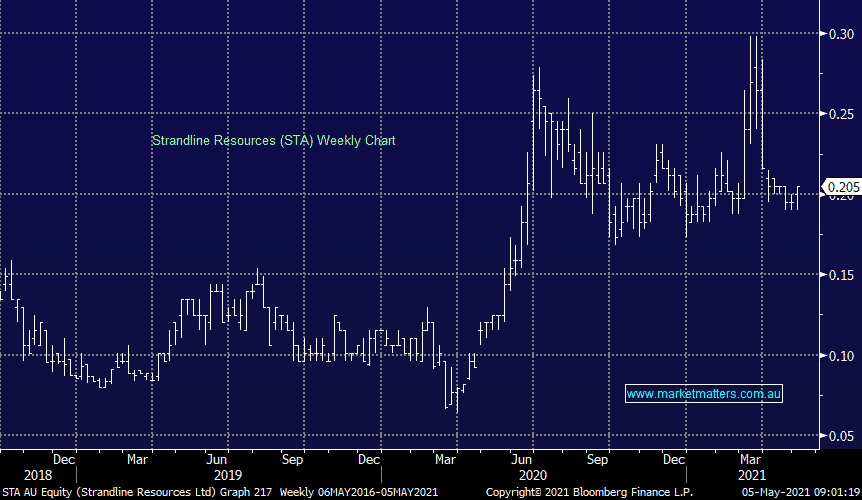The height and width of the screenshot is (500, 862).
Task: Select the Strandline Resources Weekly Chart title
Action: (x=273, y=141)
